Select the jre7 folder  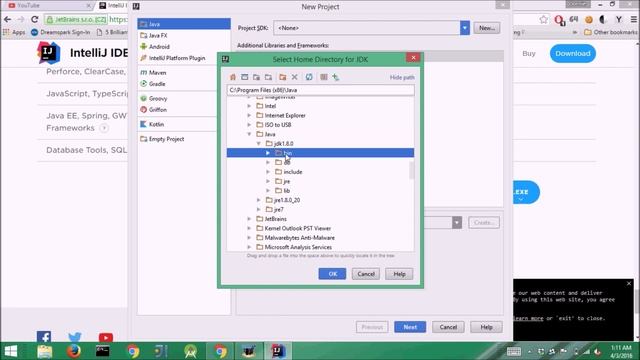[x=275, y=209]
